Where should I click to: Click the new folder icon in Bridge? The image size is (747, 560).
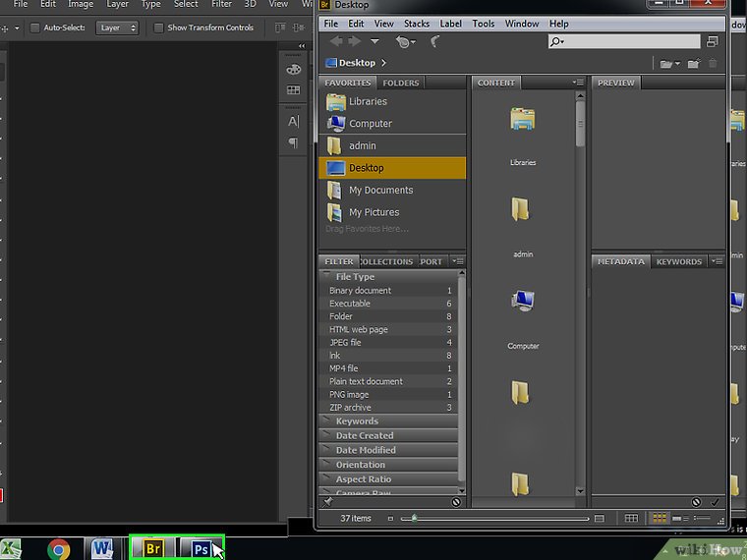(693, 64)
